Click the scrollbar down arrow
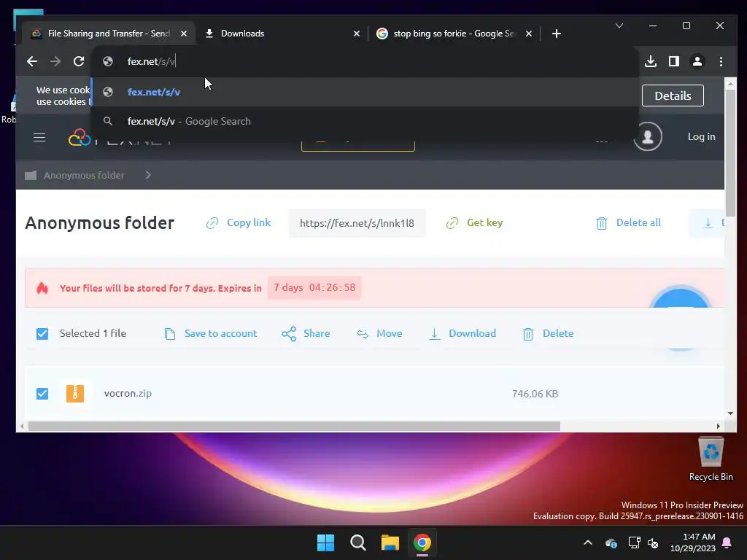The width and height of the screenshot is (747, 560). (x=731, y=413)
